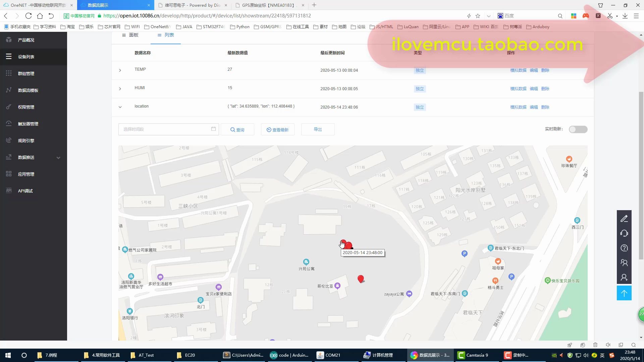Expand the HUMI data stream row

pos(120,89)
